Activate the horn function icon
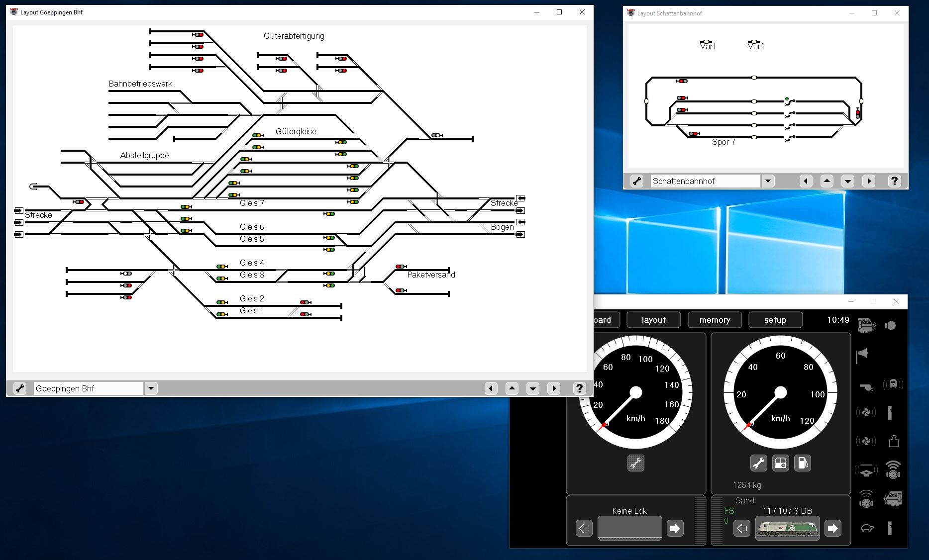This screenshot has width=929, height=560. pyautogui.click(x=862, y=355)
